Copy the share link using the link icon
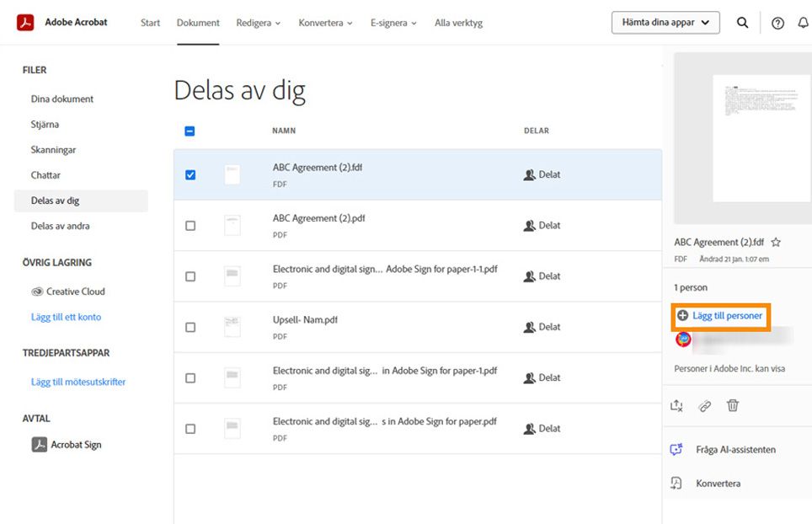 tap(704, 405)
